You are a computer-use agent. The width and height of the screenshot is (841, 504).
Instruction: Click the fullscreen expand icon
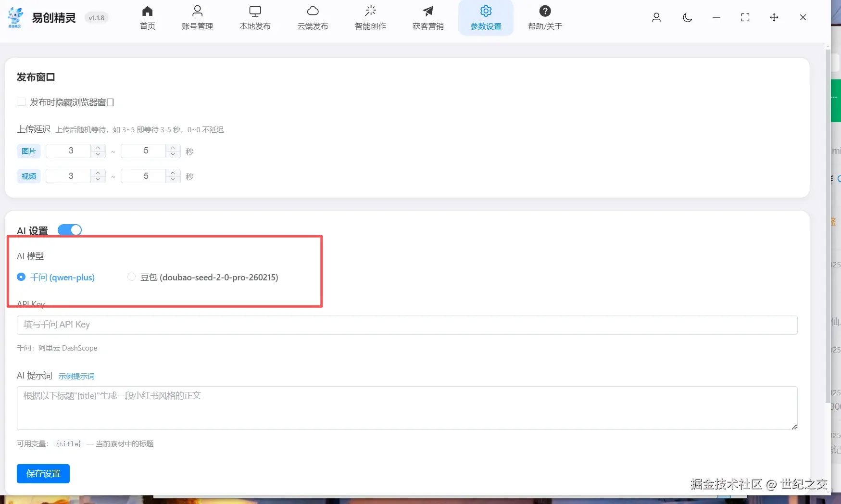click(x=745, y=17)
